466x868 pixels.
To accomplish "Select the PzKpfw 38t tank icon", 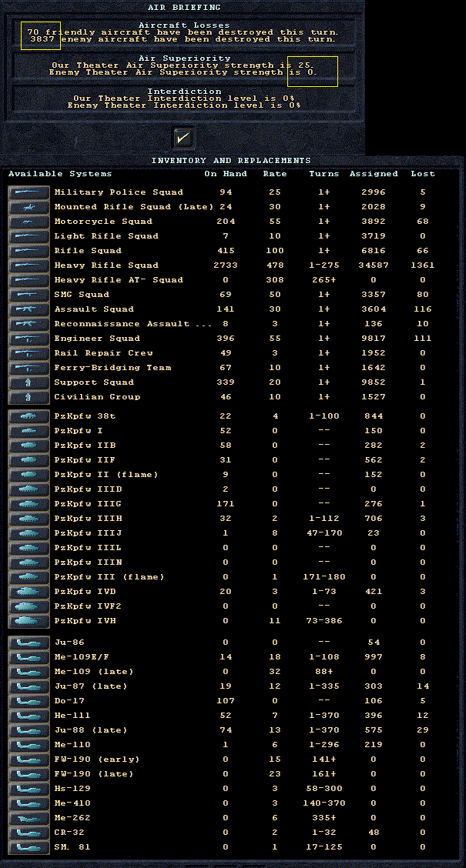I will click(29, 416).
